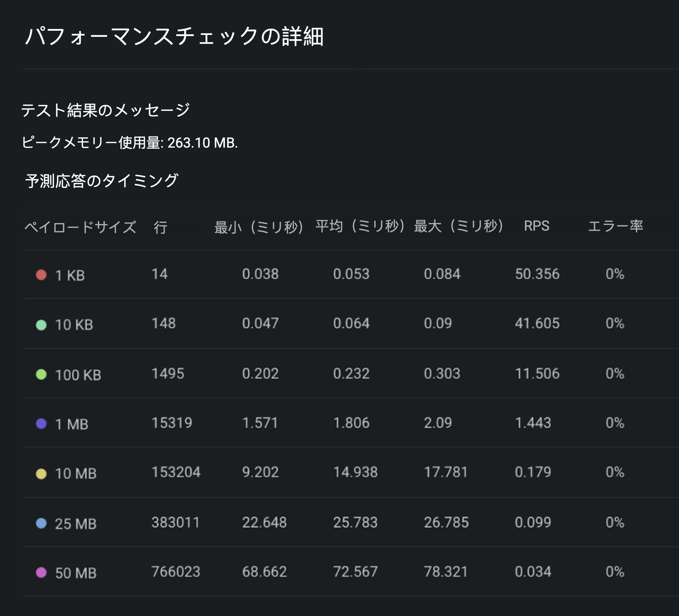679x616 pixels.
Task: Click the エラー率 column header
Action: tap(615, 226)
